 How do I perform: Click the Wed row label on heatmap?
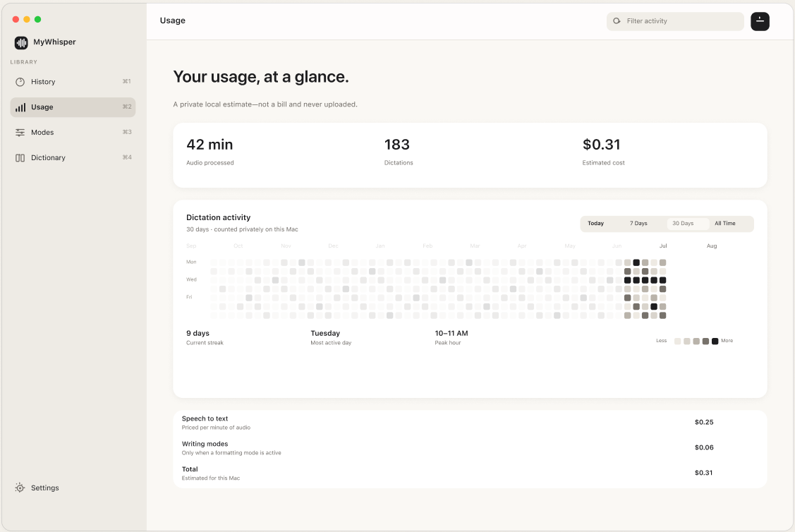(x=191, y=279)
